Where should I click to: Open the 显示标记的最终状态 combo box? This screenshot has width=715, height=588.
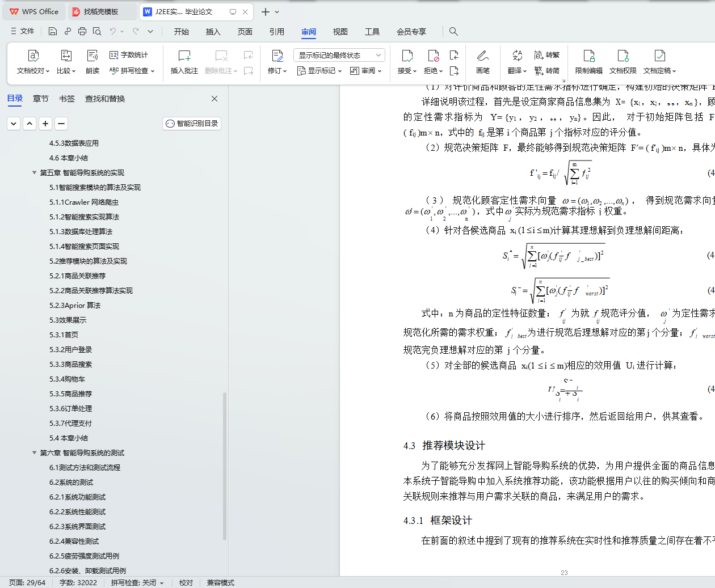point(339,55)
